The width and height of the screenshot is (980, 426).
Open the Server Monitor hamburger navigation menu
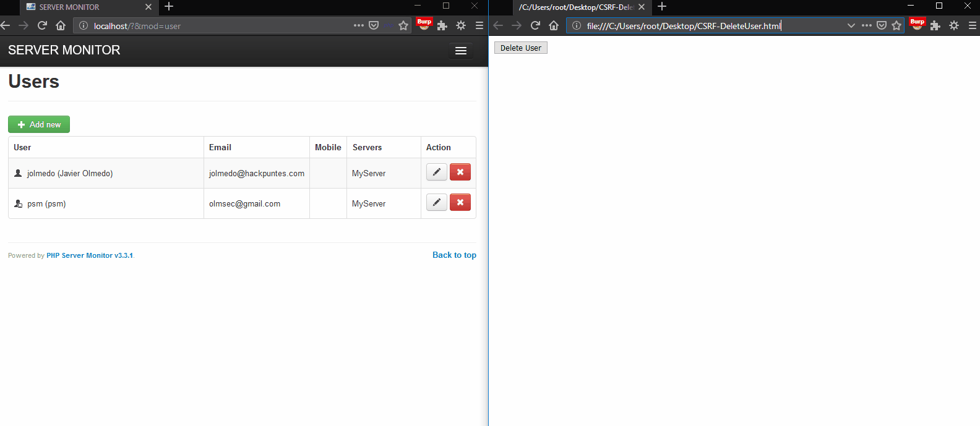pyautogui.click(x=461, y=51)
